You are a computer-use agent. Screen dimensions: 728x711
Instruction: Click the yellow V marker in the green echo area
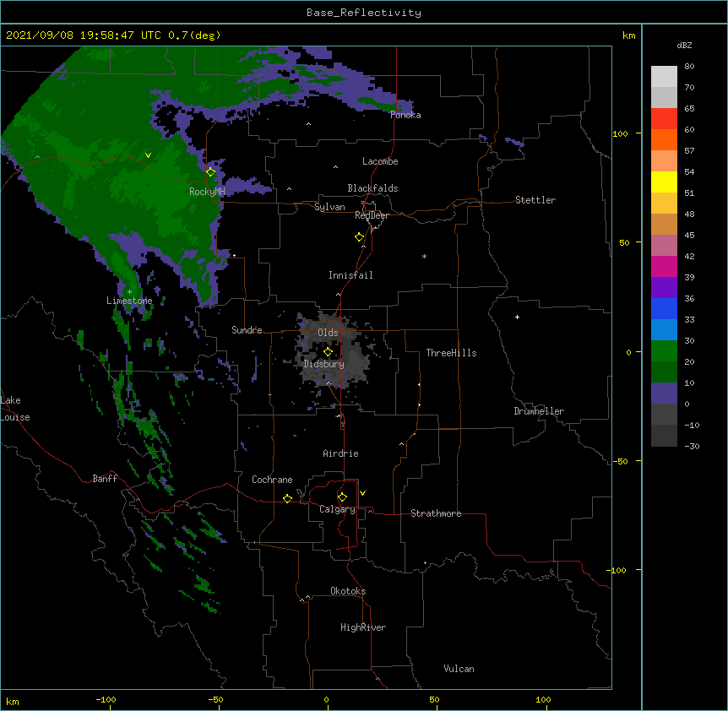pos(148,155)
